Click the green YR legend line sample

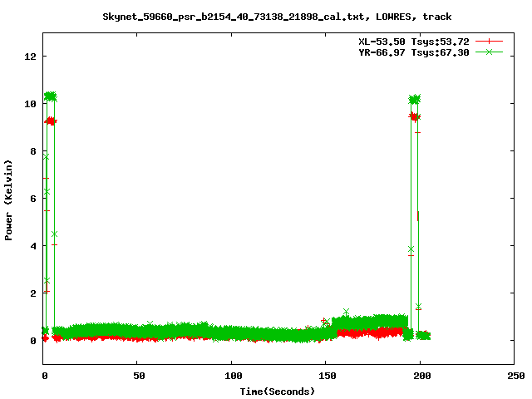(489, 52)
